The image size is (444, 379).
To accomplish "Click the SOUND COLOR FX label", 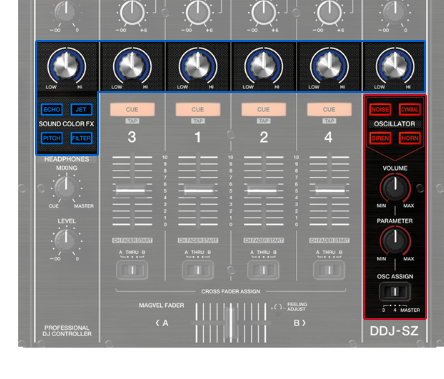I will [66, 124].
